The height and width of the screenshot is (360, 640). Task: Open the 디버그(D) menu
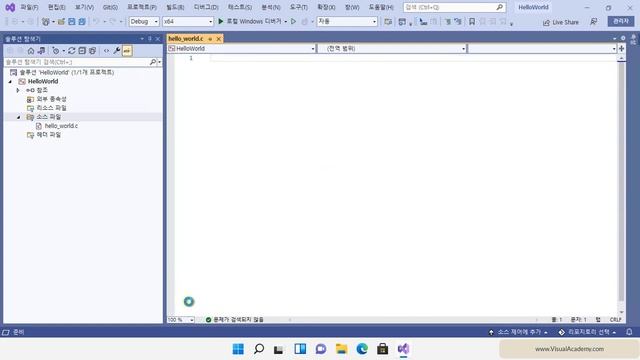pyautogui.click(x=206, y=7)
